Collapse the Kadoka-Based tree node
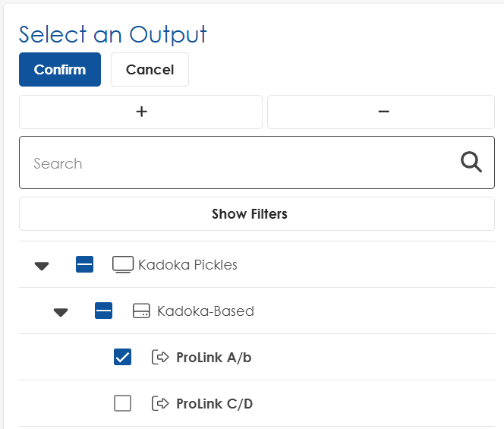This screenshot has width=504, height=429. [61, 311]
